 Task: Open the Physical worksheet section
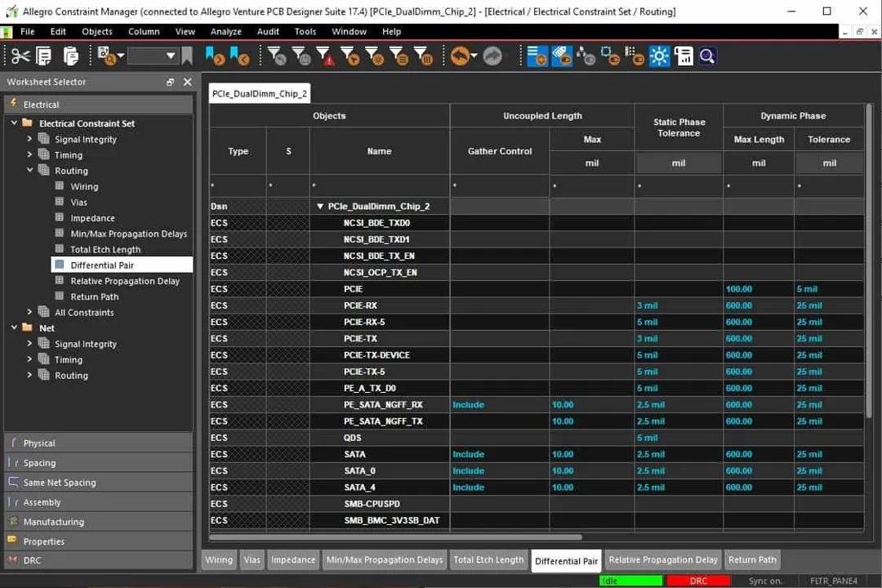[x=39, y=443]
